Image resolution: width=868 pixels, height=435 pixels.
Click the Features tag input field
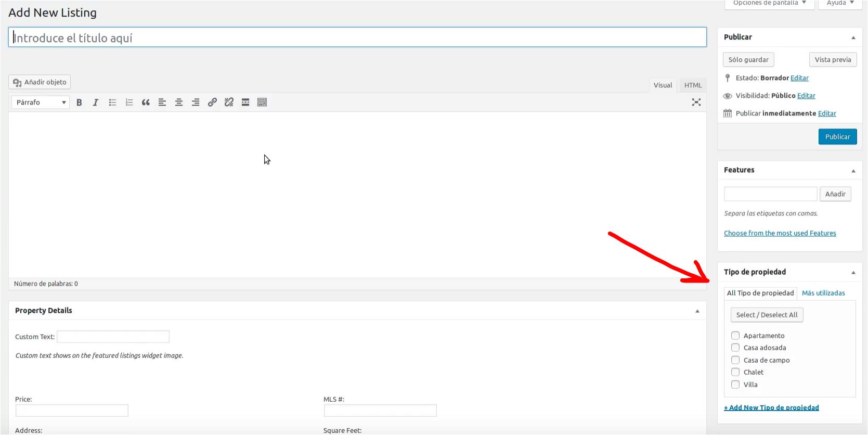pyautogui.click(x=770, y=194)
